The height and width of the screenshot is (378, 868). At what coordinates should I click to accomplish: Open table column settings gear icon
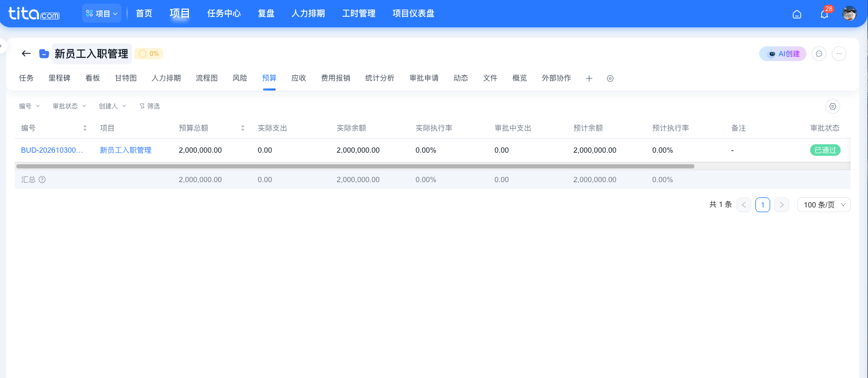833,106
